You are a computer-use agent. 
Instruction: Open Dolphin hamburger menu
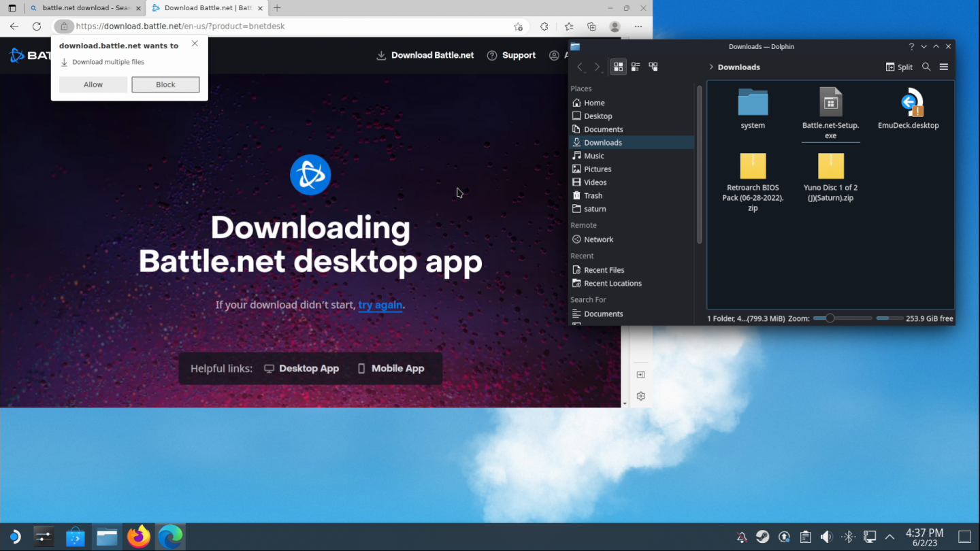tap(943, 67)
